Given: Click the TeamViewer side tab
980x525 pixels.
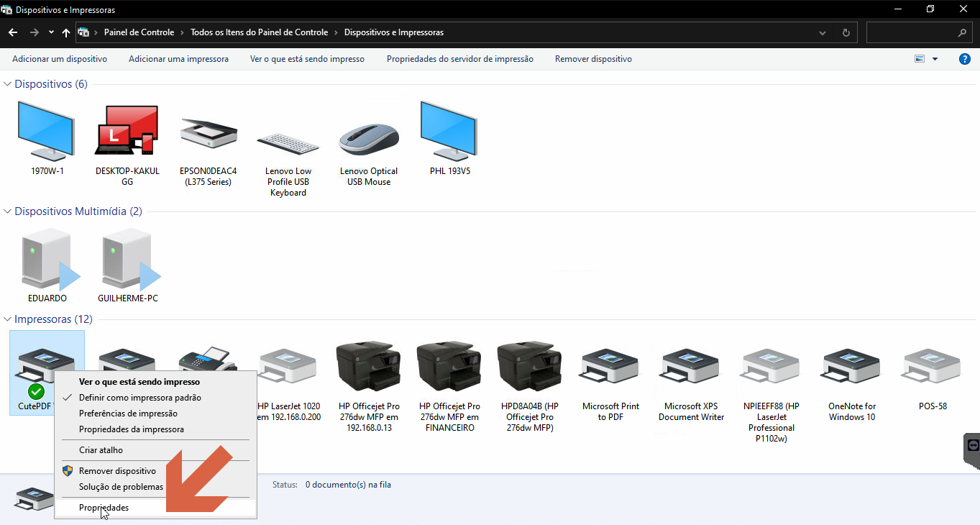Looking at the screenshot, I should [x=972, y=450].
